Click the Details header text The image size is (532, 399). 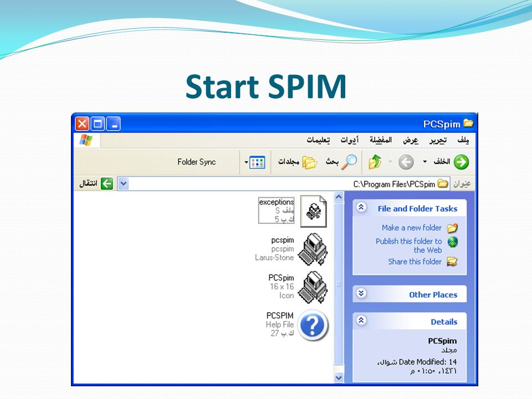(x=444, y=322)
